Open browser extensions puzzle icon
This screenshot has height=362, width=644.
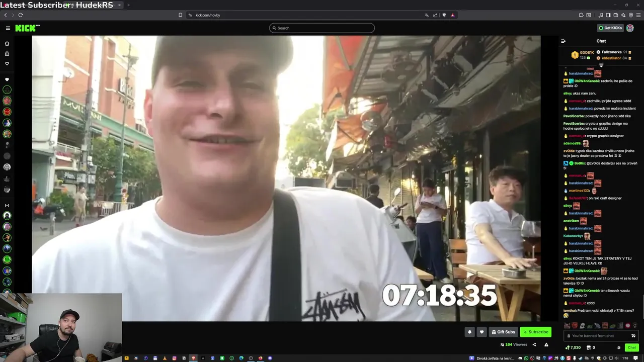point(581,15)
